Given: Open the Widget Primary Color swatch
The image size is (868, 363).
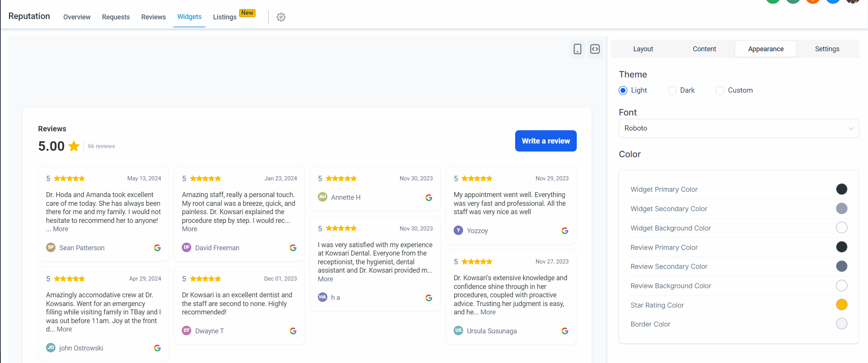Looking at the screenshot, I should coord(841,189).
